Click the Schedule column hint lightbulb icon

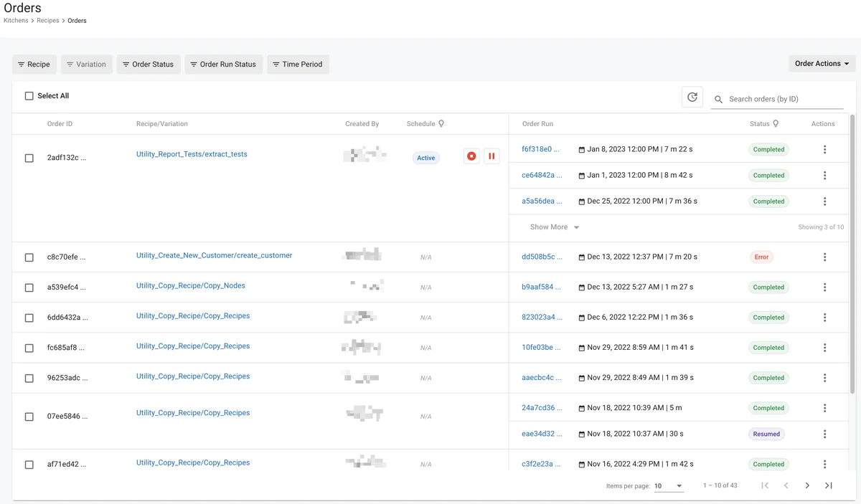pyautogui.click(x=441, y=123)
